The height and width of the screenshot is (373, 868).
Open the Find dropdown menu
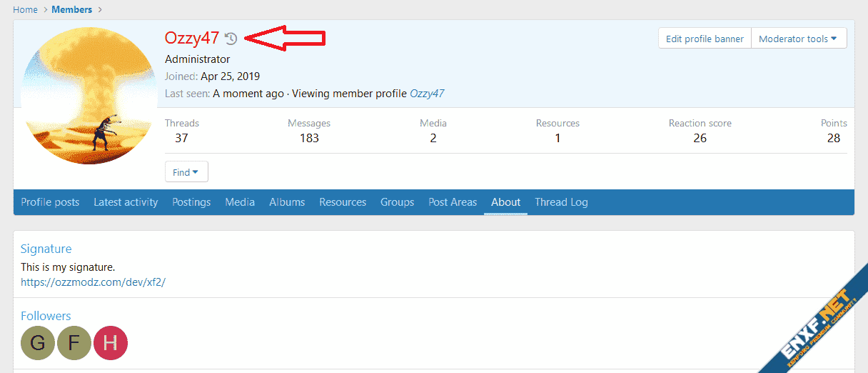click(x=186, y=172)
